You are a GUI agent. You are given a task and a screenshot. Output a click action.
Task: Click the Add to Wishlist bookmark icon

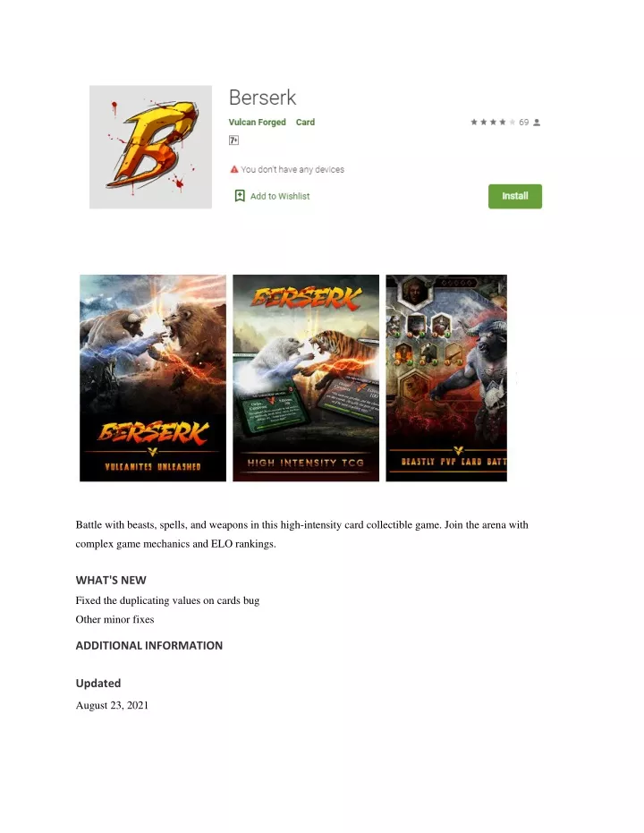click(x=240, y=196)
